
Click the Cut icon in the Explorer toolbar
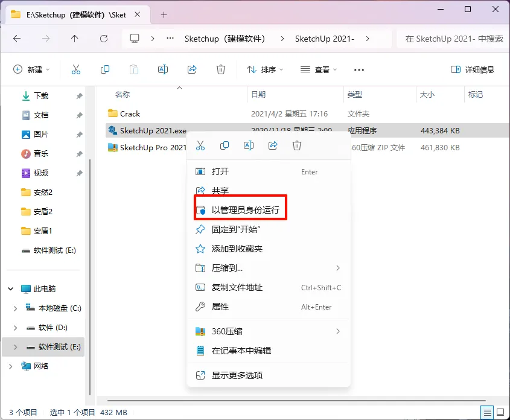76,69
